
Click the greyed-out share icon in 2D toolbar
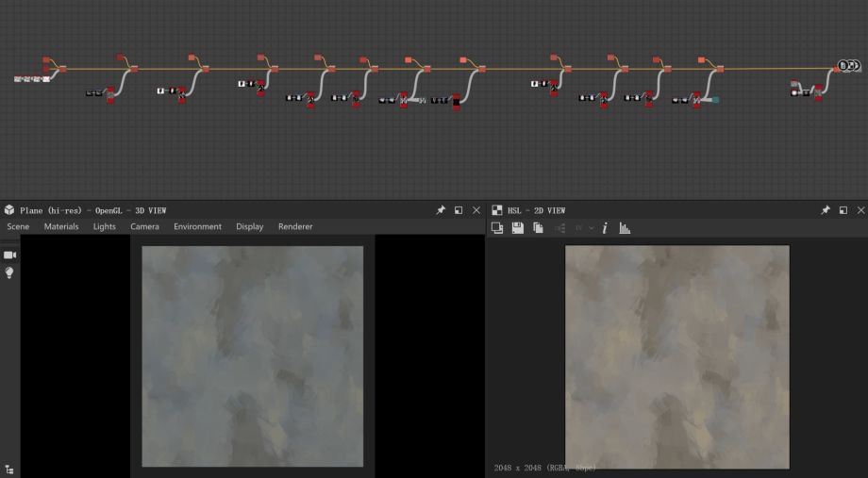[559, 228]
